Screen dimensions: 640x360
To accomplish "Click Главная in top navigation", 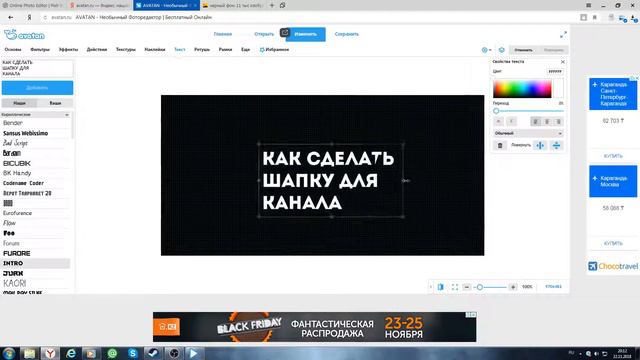I will (223, 34).
